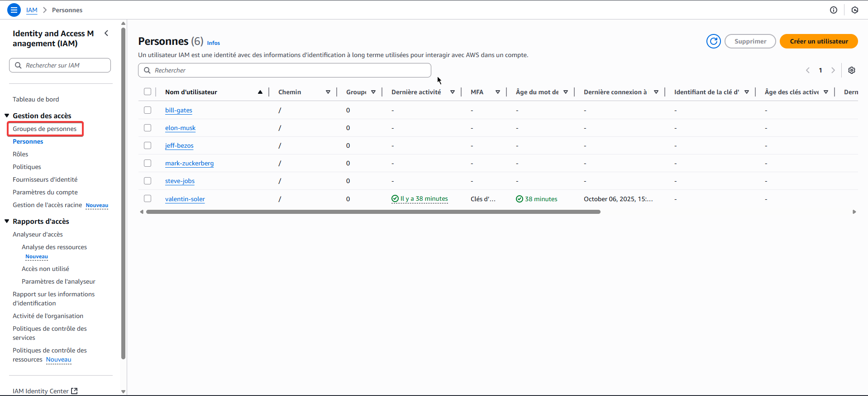Open Groupes de personnes in sidebar
The height and width of the screenshot is (396, 868).
pos(45,129)
